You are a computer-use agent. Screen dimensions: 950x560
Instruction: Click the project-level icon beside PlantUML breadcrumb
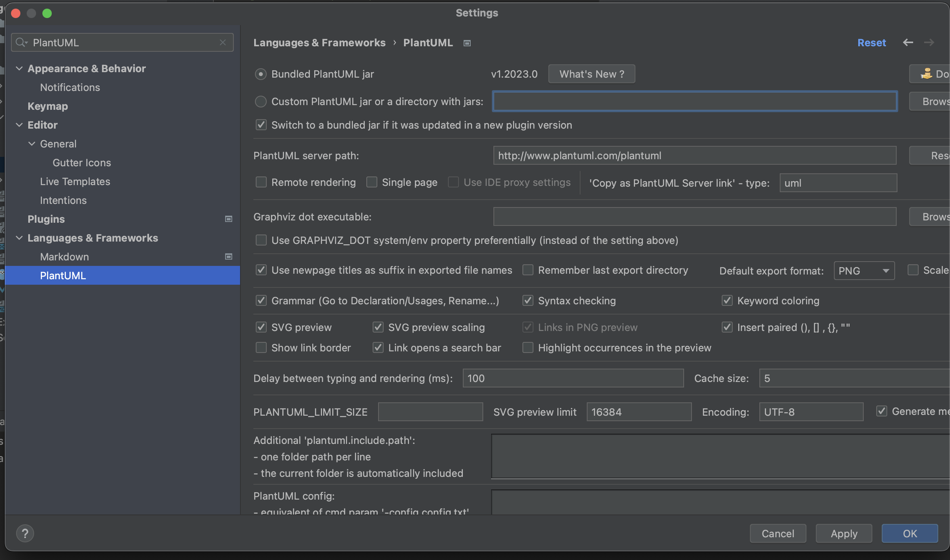pyautogui.click(x=467, y=43)
